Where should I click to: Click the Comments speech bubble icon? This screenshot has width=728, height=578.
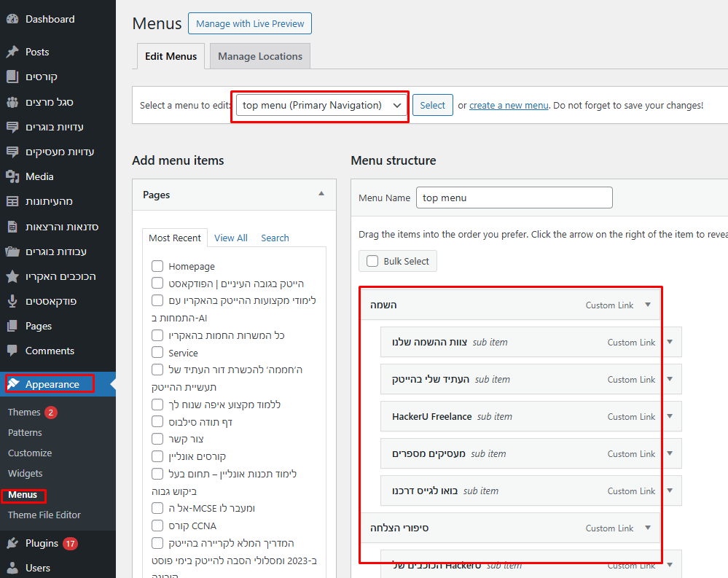[x=12, y=351]
